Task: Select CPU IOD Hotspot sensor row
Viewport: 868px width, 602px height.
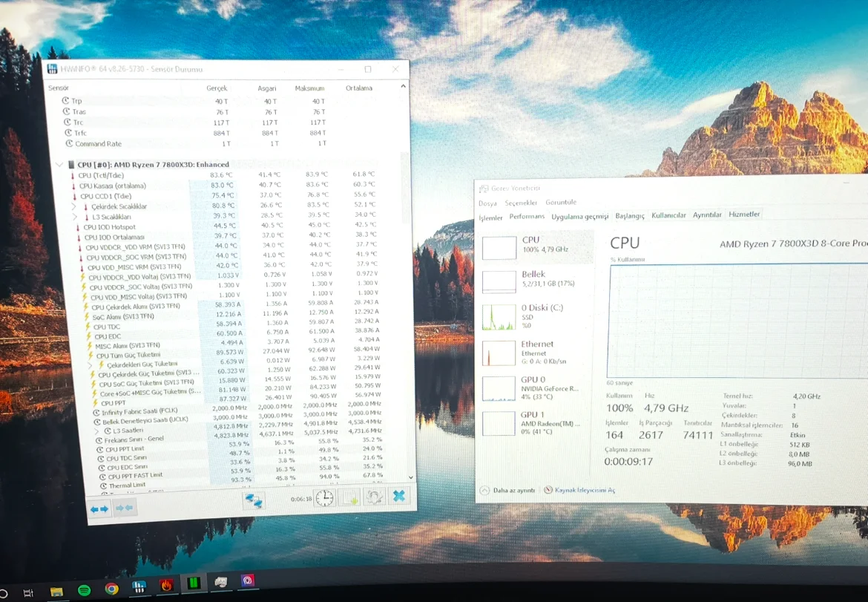Action: pos(228,226)
